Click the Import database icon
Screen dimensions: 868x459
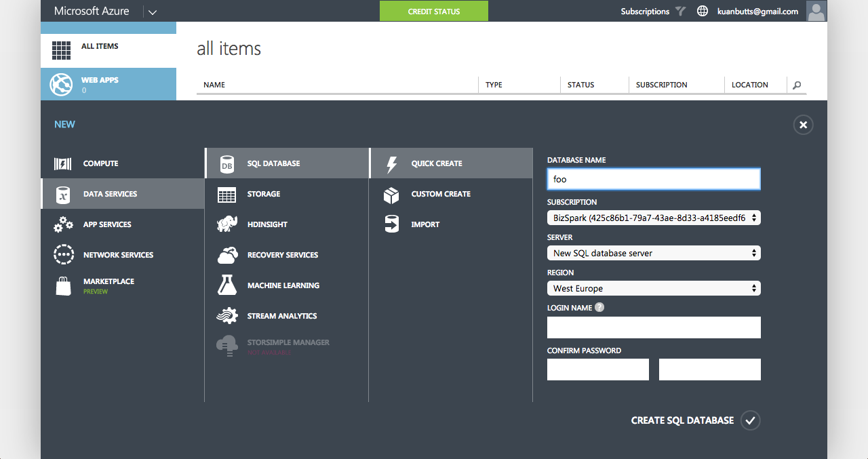[x=391, y=224]
